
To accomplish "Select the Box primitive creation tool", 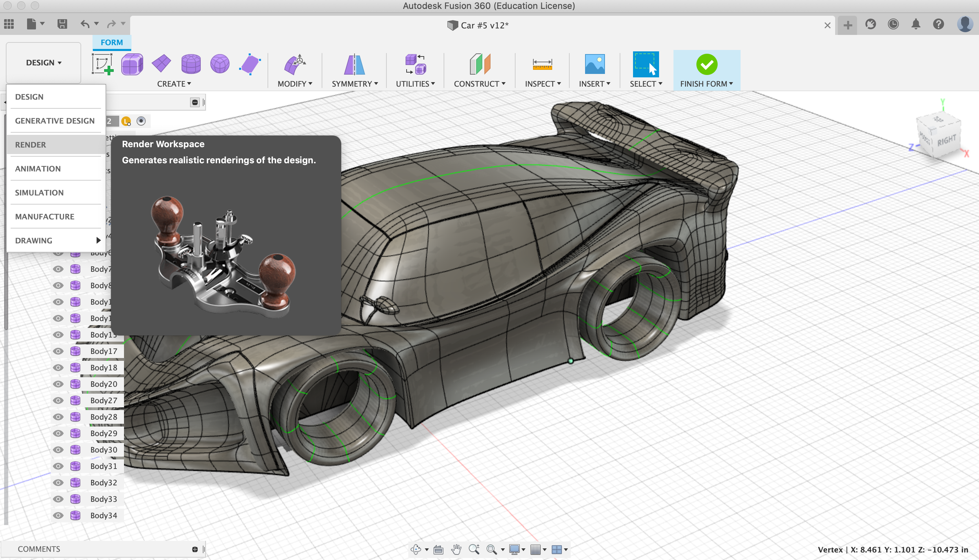I will (x=132, y=63).
